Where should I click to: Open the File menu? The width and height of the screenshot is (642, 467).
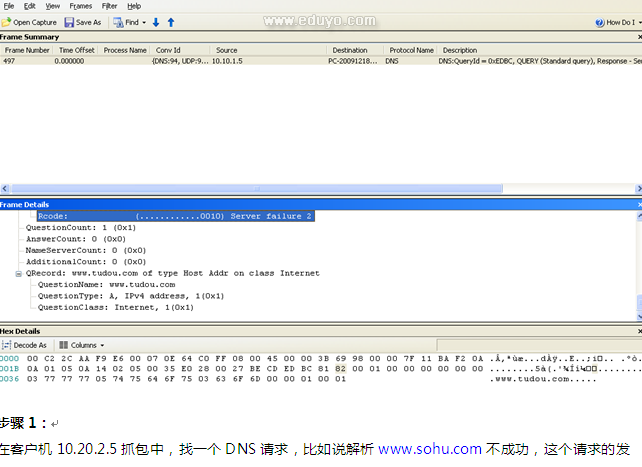pyautogui.click(x=9, y=6)
